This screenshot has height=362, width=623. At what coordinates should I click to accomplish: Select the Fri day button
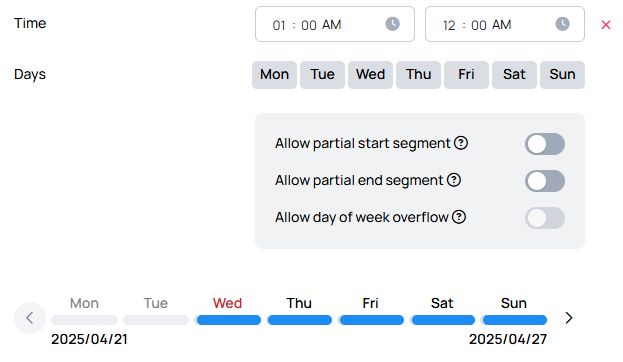click(466, 75)
